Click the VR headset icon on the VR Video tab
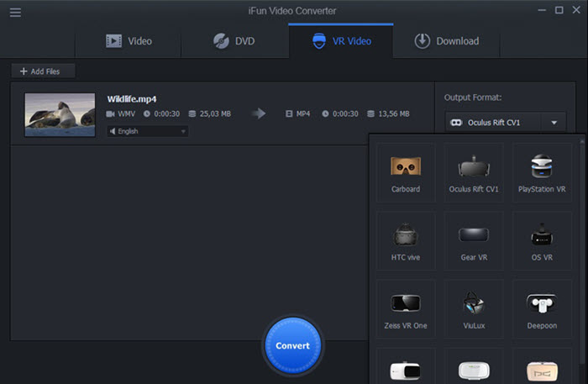The height and width of the screenshot is (384, 588). (319, 41)
